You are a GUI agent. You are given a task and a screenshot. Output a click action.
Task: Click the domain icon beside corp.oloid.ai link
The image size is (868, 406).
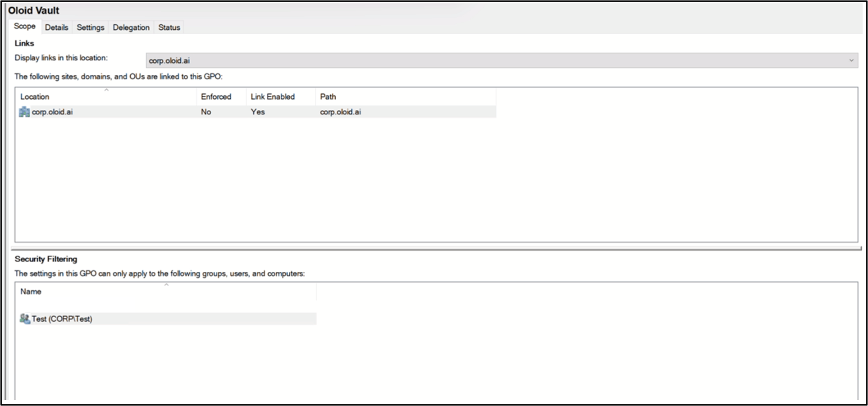tap(24, 112)
